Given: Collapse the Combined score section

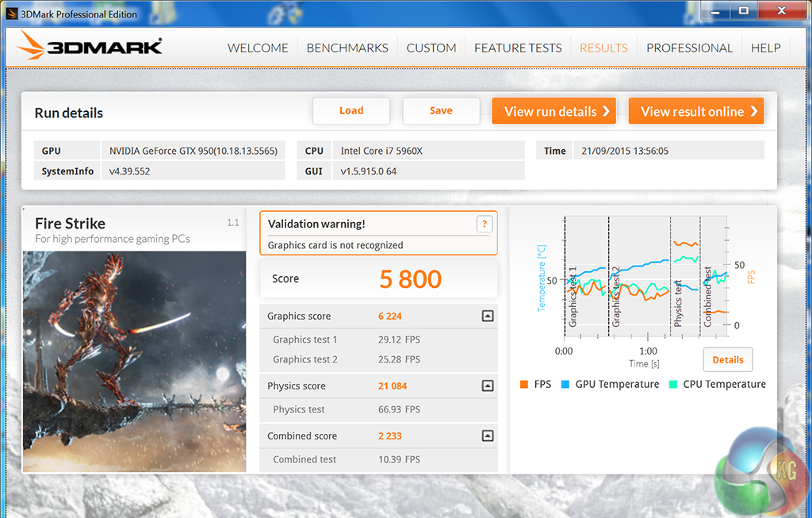Looking at the screenshot, I should pyautogui.click(x=488, y=436).
